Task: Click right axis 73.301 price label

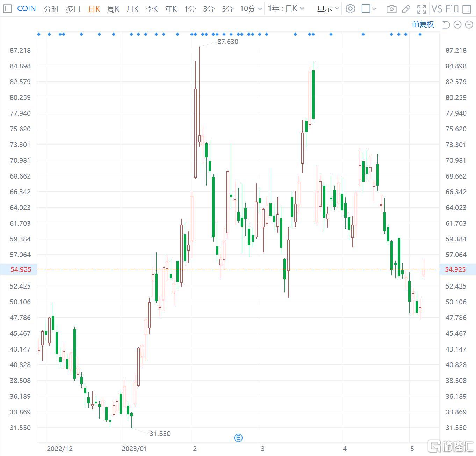Action: pos(456,145)
